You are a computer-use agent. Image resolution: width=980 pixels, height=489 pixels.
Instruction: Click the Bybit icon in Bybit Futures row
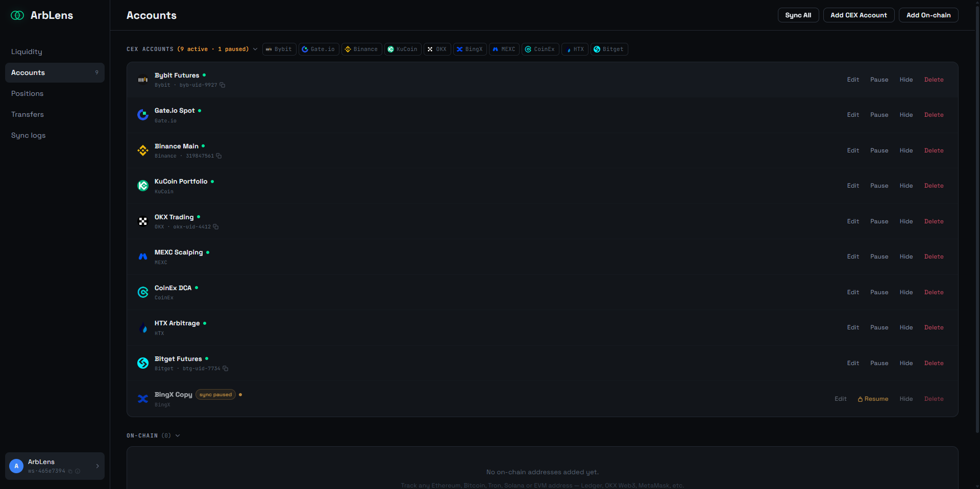click(143, 80)
